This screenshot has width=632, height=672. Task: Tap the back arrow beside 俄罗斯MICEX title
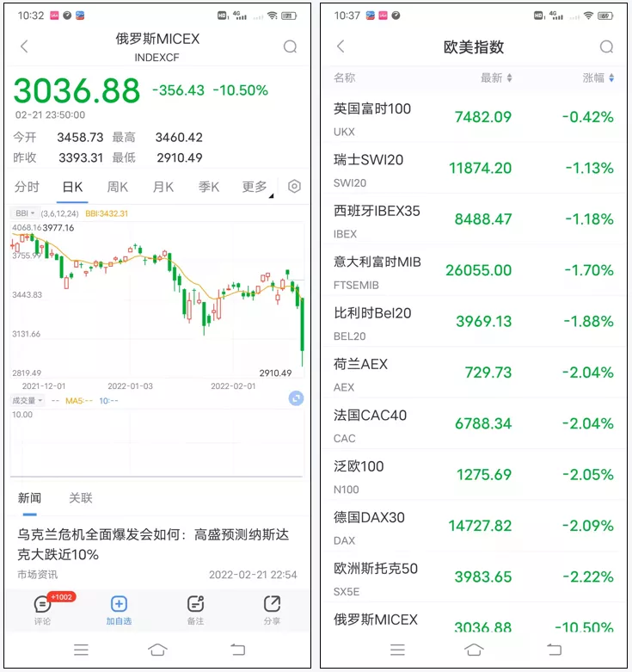[x=24, y=46]
